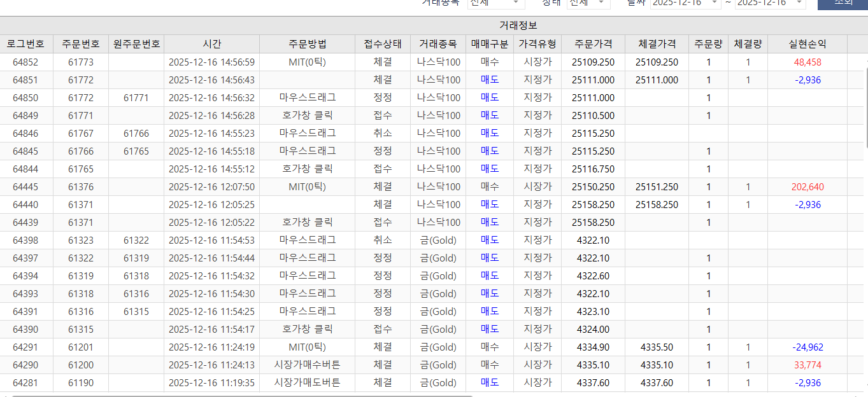Click original order 61319 in row 64397
868x397 pixels.
point(136,258)
